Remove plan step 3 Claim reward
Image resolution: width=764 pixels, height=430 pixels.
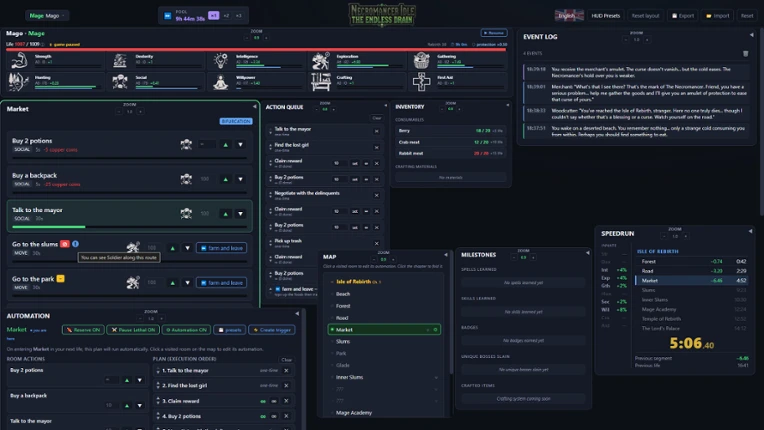[286, 401]
